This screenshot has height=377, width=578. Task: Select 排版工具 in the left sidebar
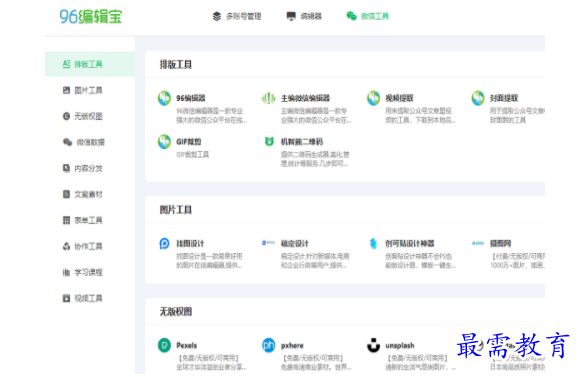point(90,64)
